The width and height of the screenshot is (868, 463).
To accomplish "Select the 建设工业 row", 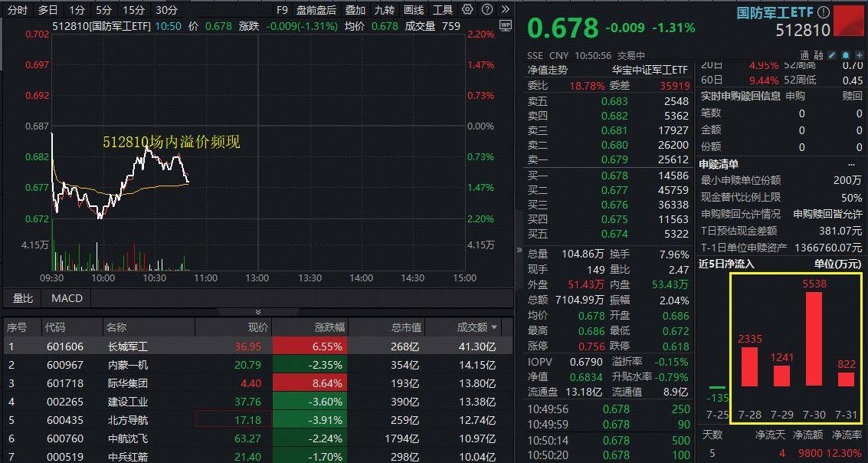I will (258, 402).
